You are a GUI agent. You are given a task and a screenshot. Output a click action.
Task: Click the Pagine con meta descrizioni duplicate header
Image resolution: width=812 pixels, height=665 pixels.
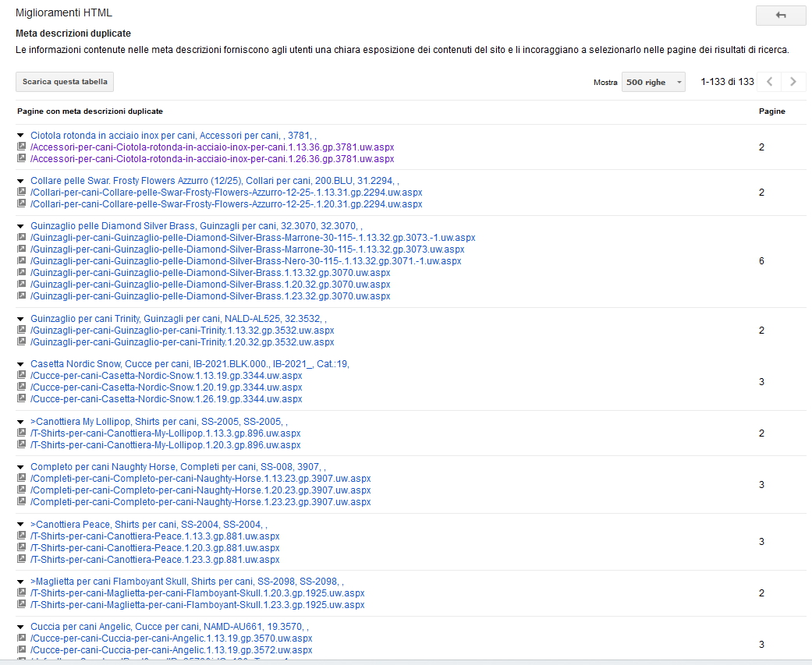point(90,111)
